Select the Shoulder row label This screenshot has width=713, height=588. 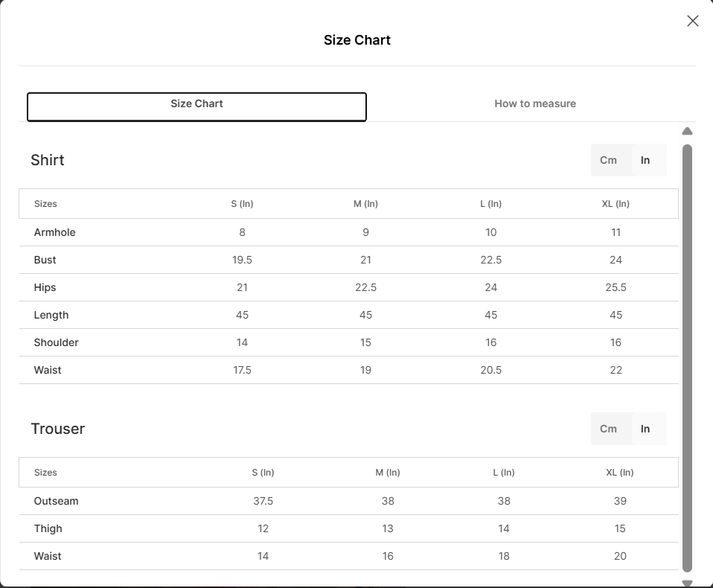(x=57, y=342)
